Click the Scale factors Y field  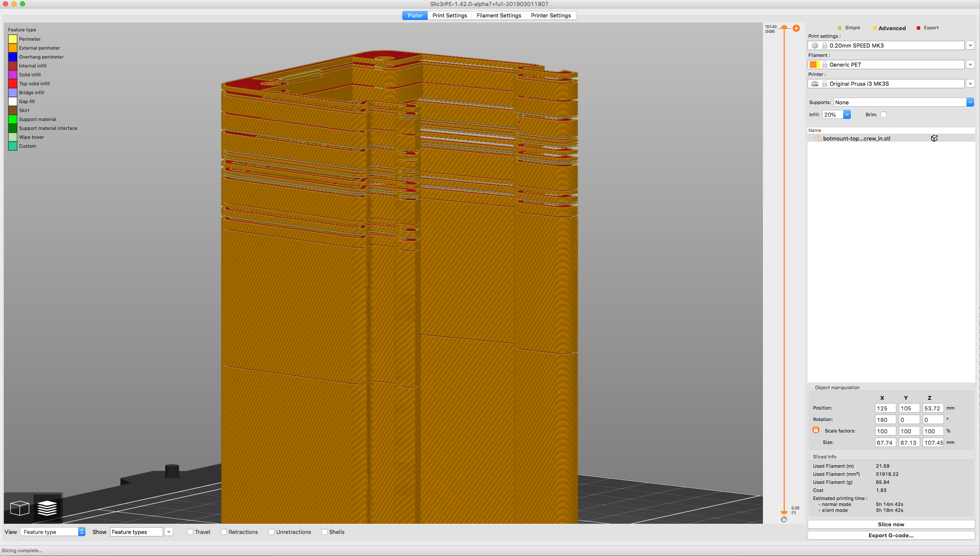click(x=909, y=431)
